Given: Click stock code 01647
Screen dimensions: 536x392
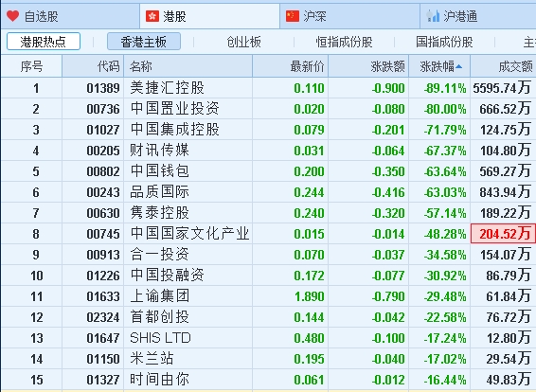Looking at the screenshot, I should pos(103,339).
